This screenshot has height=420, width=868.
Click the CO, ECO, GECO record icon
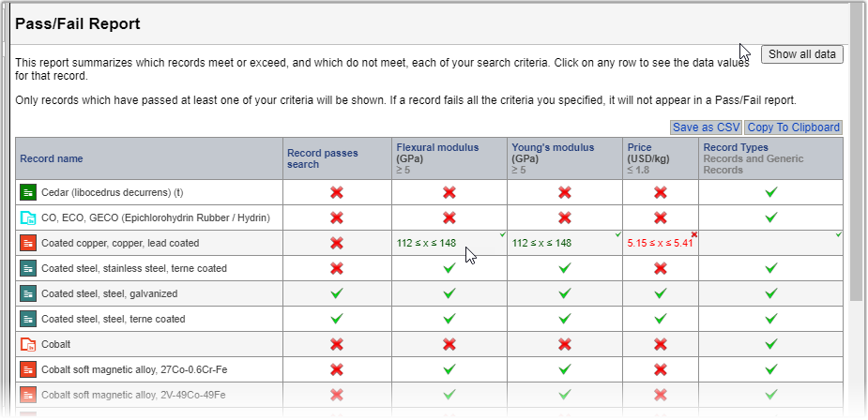tap(27, 217)
